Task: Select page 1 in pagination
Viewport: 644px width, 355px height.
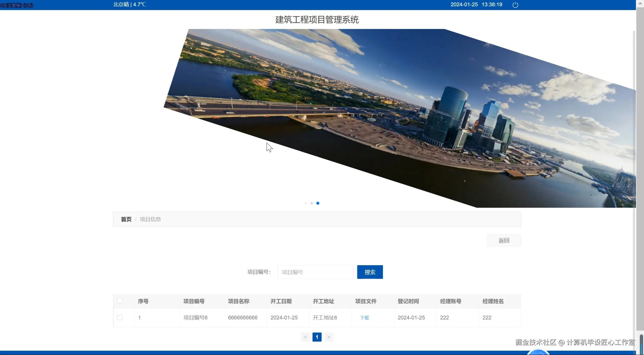Action: click(x=317, y=337)
